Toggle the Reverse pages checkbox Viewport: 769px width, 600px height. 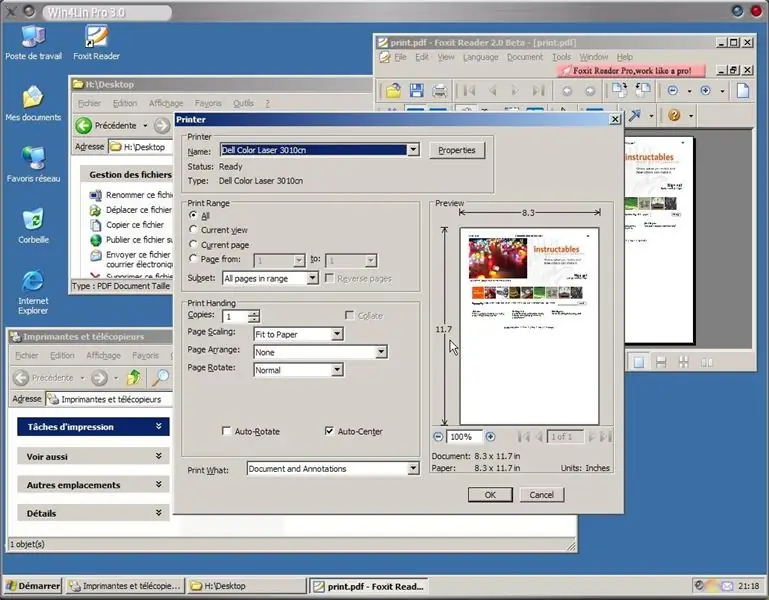[x=329, y=278]
